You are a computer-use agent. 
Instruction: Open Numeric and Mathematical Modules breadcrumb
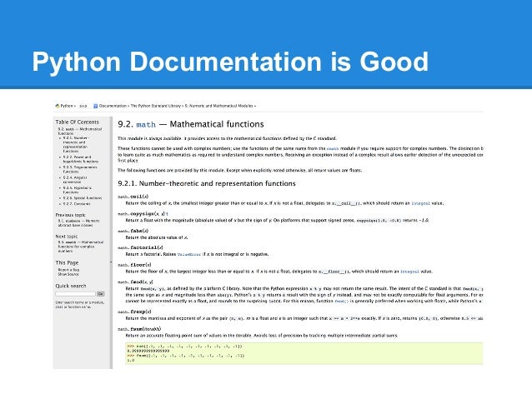tap(218, 106)
